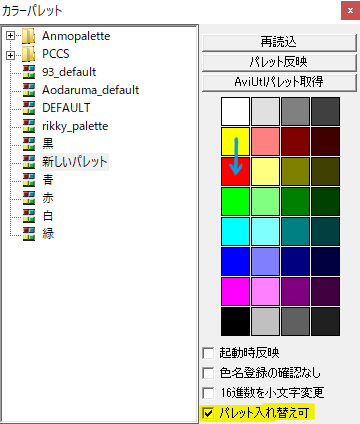360x424 pixels.
Task: Select the 93_default palette name
Action: [69, 72]
